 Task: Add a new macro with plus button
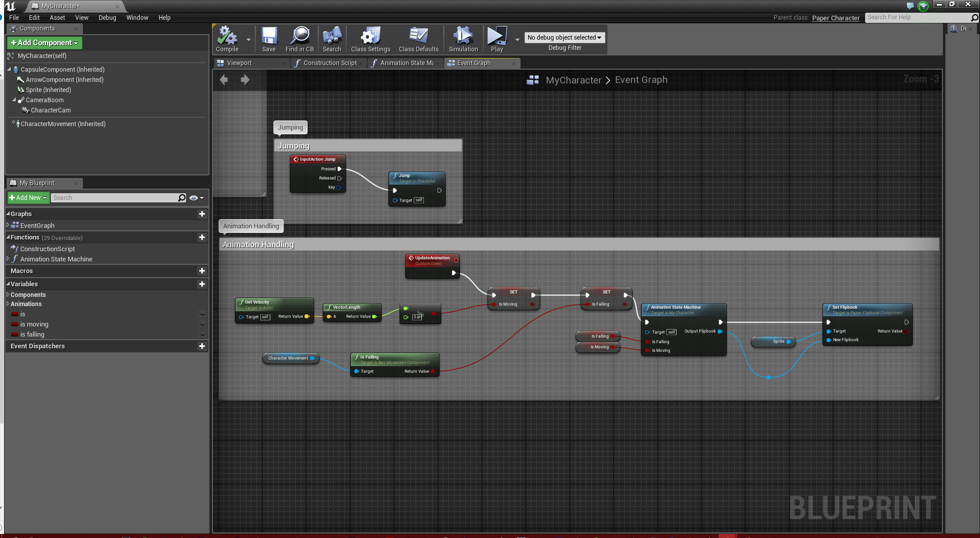click(202, 271)
